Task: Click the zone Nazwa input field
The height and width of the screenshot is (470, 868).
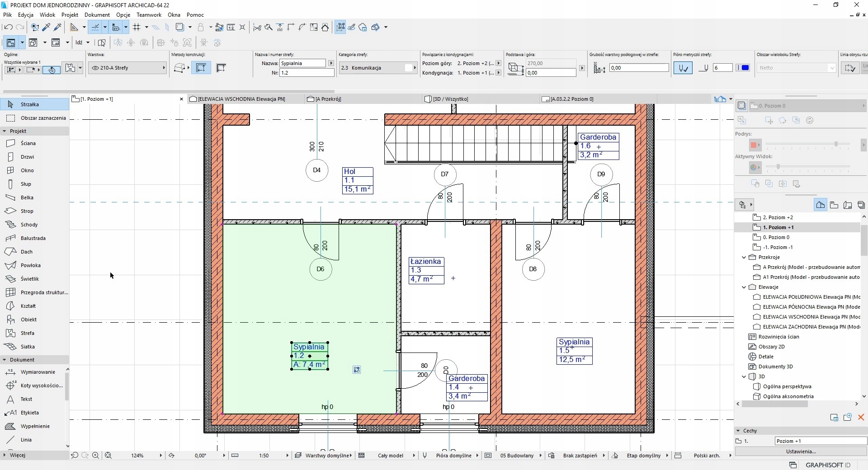Action: click(302, 63)
